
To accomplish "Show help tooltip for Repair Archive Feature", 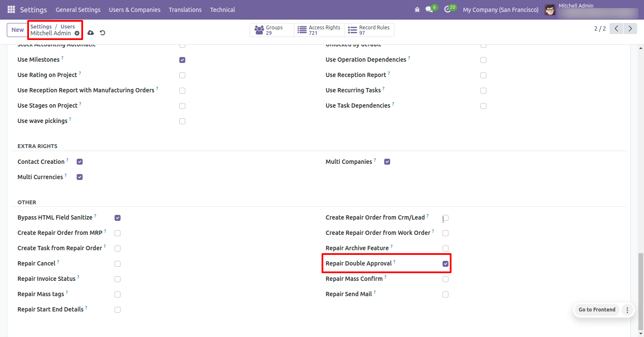I will coord(391,246).
